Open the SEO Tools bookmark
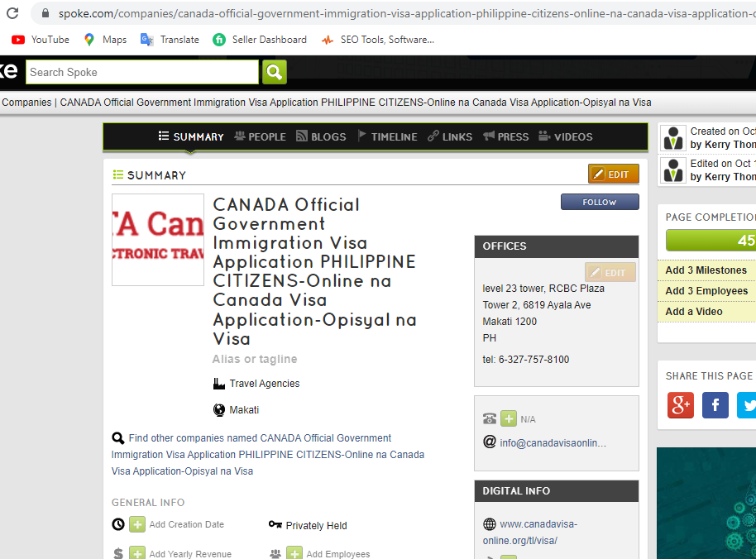Screen dimensions: 756x559 [378, 40]
